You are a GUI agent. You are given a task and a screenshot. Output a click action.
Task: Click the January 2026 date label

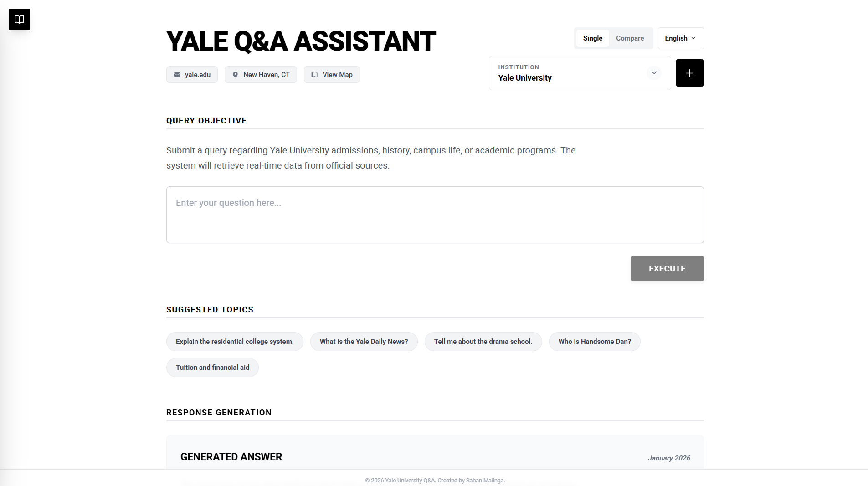point(669,458)
